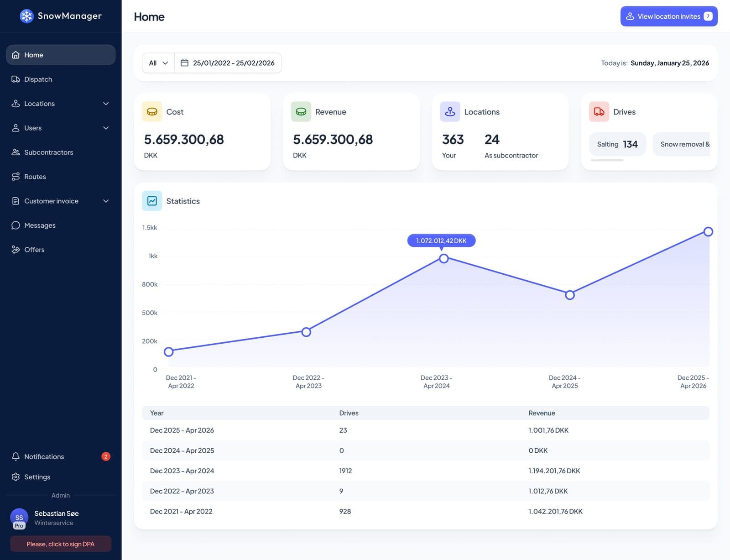The image size is (730, 560).
Task: Click the Dec 2024 - Apr 2025 table row
Action: click(426, 450)
